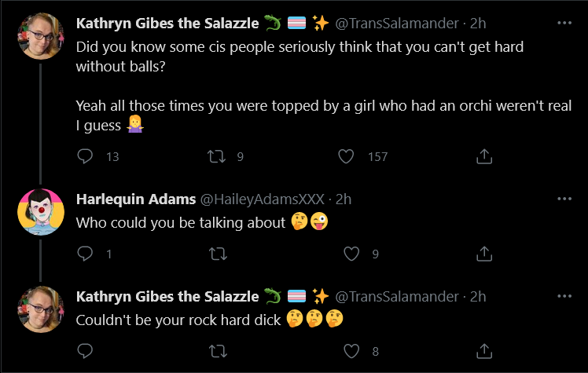Image resolution: width=588 pixels, height=373 pixels.
Task: Open Harlequin Adams' clown avatar
Action: click(41, 211)
